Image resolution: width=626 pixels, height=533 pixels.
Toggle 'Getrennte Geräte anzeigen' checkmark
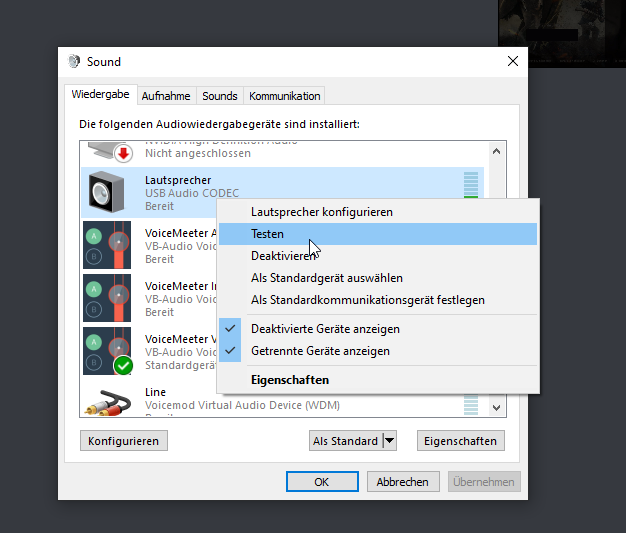click(231, 351)
